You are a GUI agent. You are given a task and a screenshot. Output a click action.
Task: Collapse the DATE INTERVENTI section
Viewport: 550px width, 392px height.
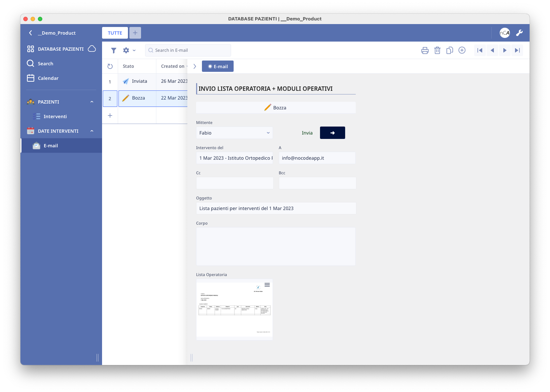point(92,131)
